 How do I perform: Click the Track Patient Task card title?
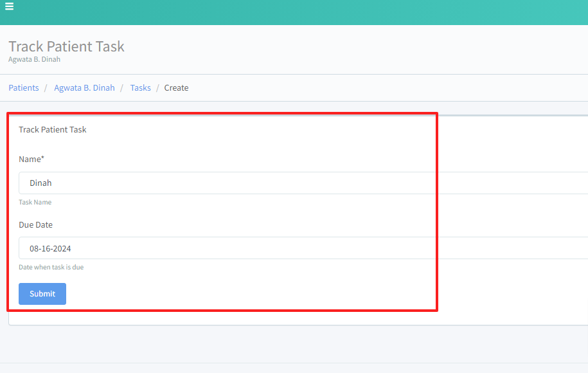click(x=53, y=130)
